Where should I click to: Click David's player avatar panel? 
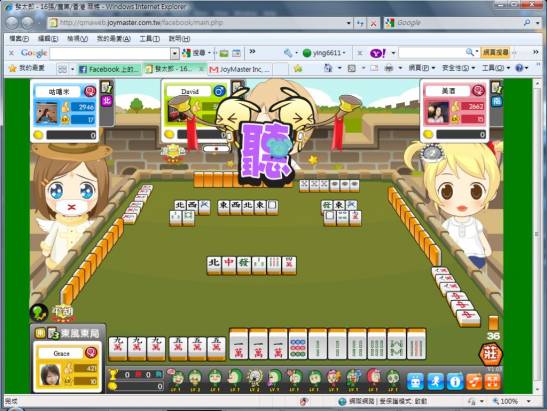(196, 110)
